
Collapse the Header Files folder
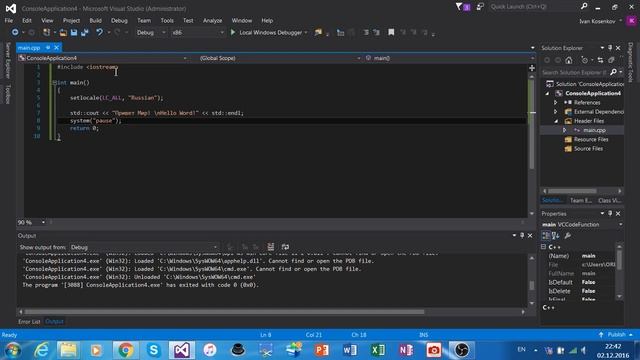click(x=556, y=121)
